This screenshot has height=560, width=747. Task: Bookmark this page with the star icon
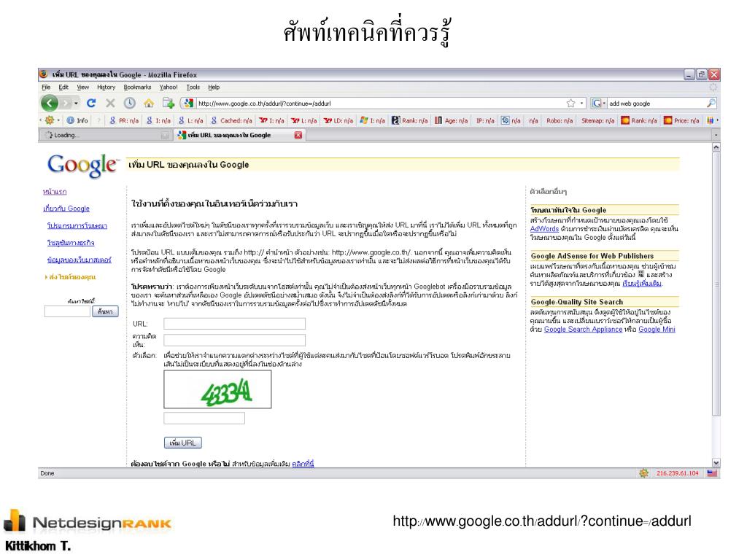570,104
